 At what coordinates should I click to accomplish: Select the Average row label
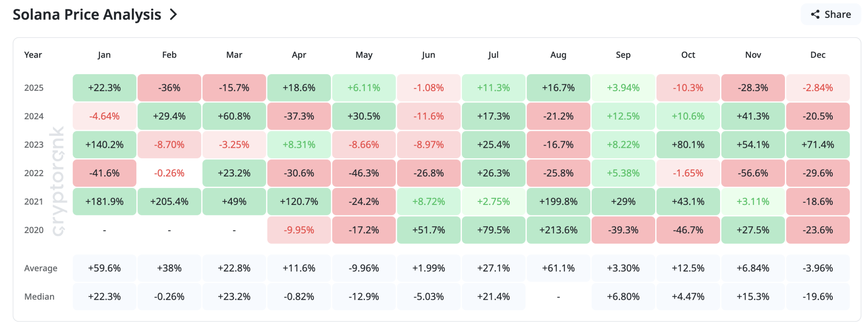(x=41, y=268)
